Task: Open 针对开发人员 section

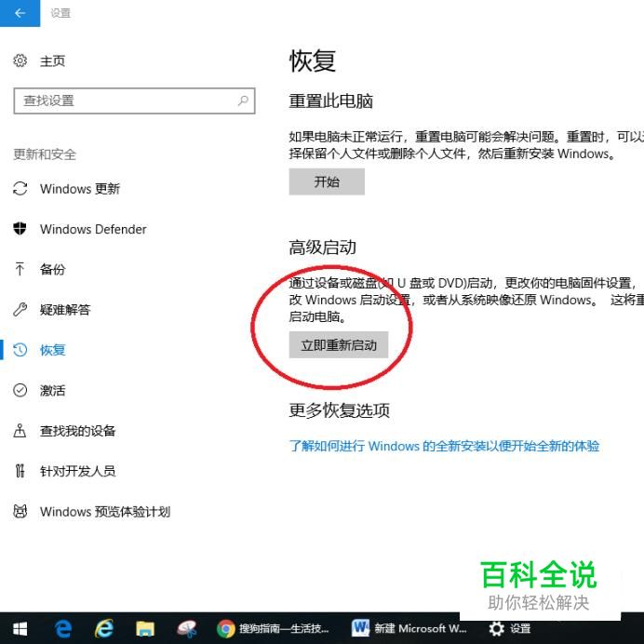Action: (77, 471)
